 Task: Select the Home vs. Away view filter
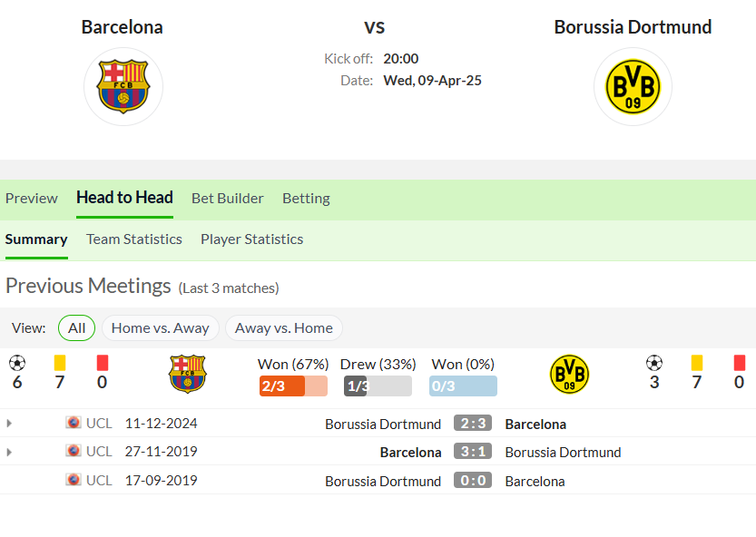[x=160, y=327]
